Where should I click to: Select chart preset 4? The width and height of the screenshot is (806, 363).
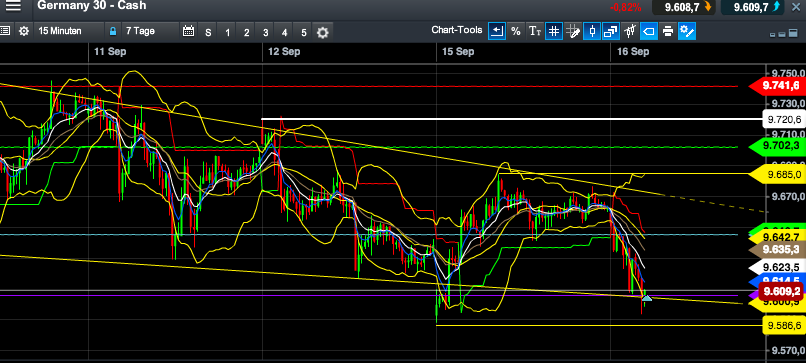284,32
